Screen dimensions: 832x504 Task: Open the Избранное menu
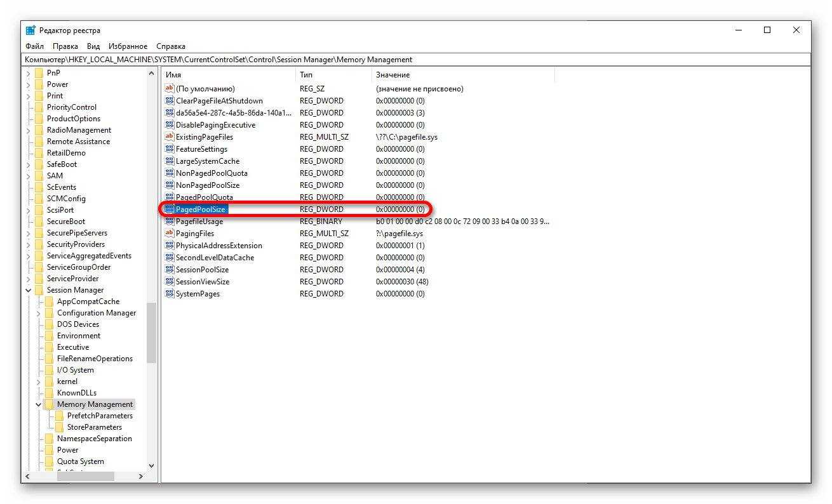(128, 46)
